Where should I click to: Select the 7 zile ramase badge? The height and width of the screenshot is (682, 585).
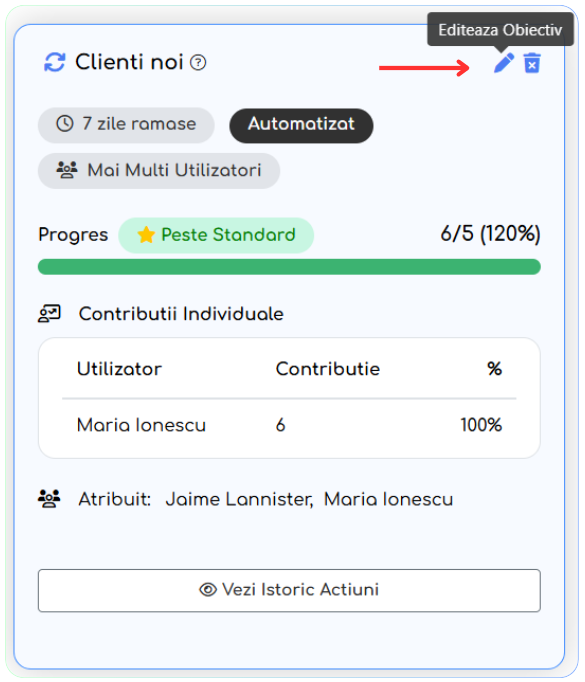tap(126, 125)
